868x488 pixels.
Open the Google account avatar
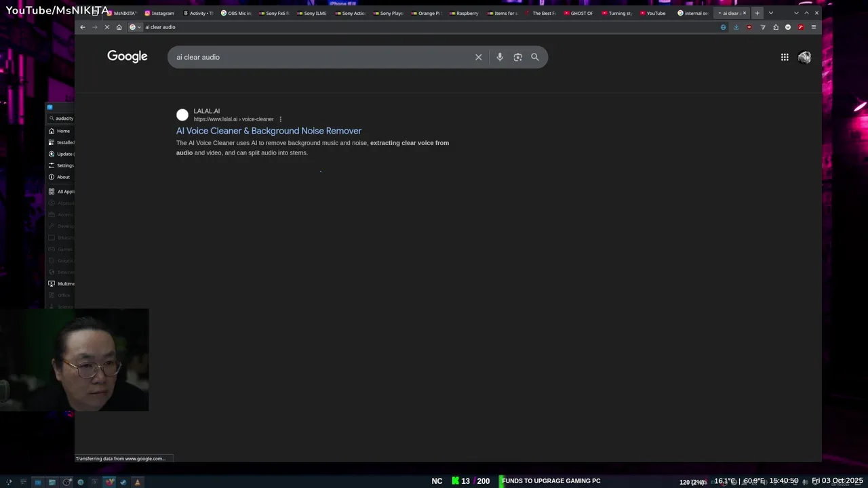coord(804,57)
